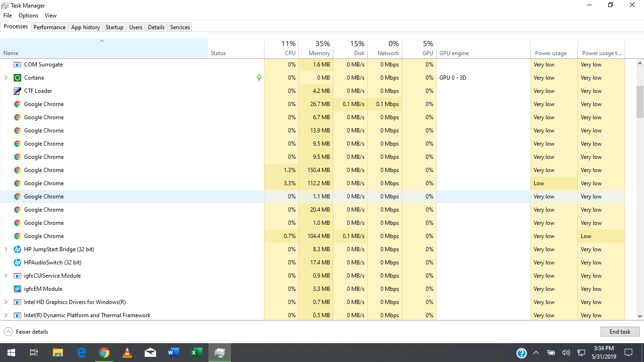644x362 pixels.
Task: Click the GPU 0 - 3D engine cell
Action: click(483, 78)
